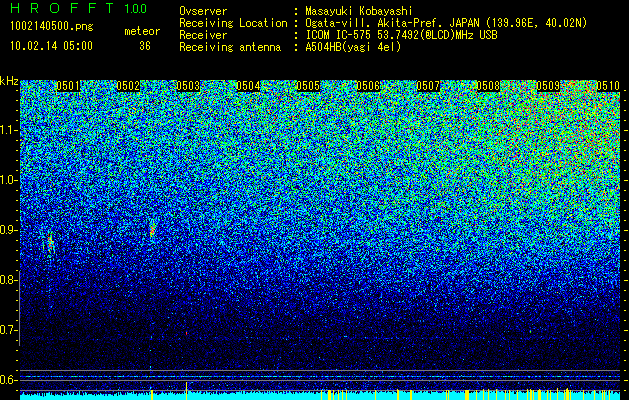
Task: Click the 0503 time marker
Action: 188,86
